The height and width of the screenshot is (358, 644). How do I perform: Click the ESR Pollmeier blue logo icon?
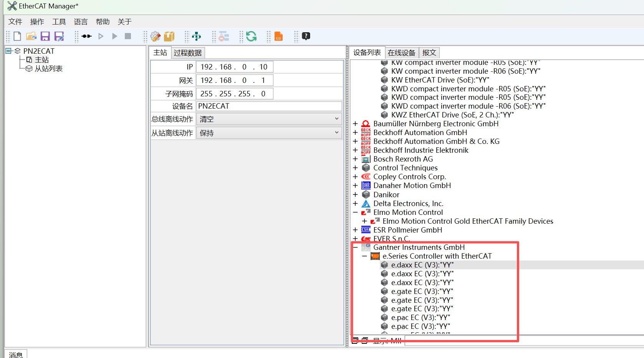point(366,230)
